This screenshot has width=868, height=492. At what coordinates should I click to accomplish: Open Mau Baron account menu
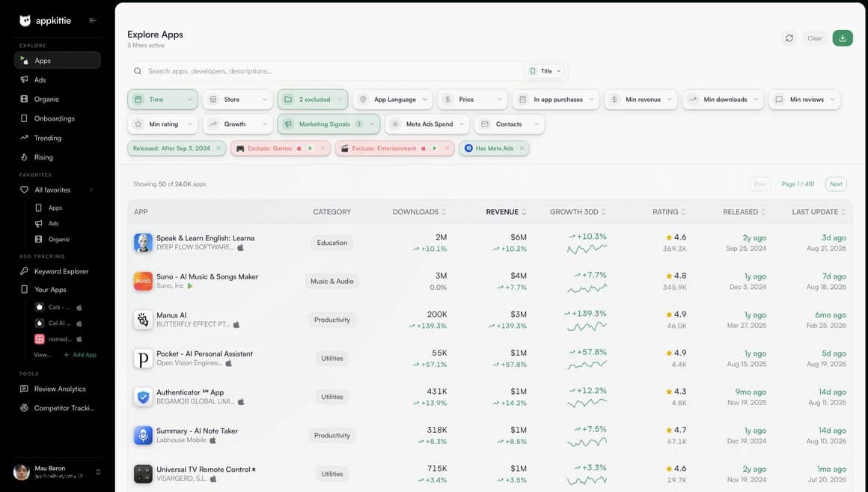click(x=58, y=472)
